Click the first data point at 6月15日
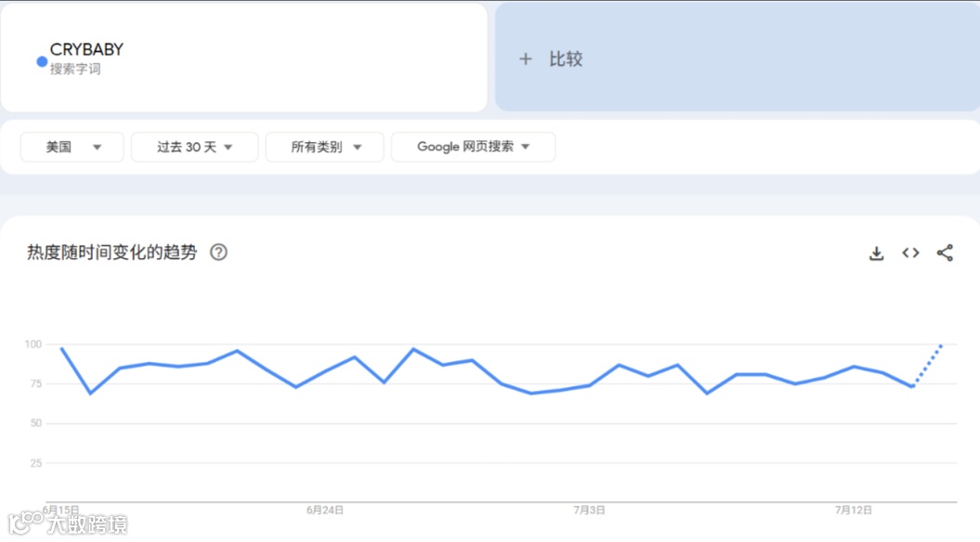Viewport: 980px width, 542px height. point(61,348)
